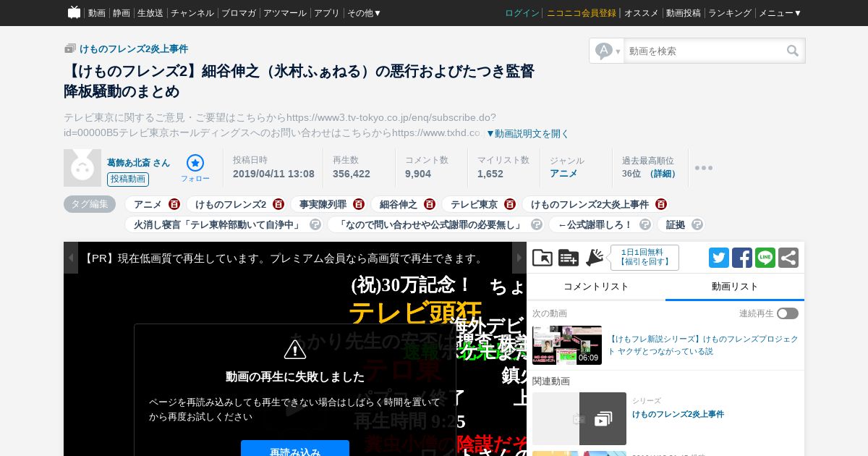
Task: Focus the 動画を検索 search field
Action: 705,51
